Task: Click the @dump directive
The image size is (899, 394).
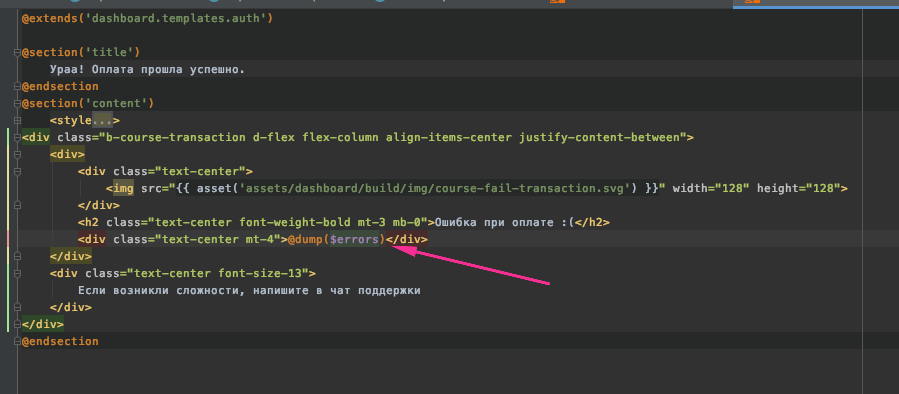Action: pos(305,239)
